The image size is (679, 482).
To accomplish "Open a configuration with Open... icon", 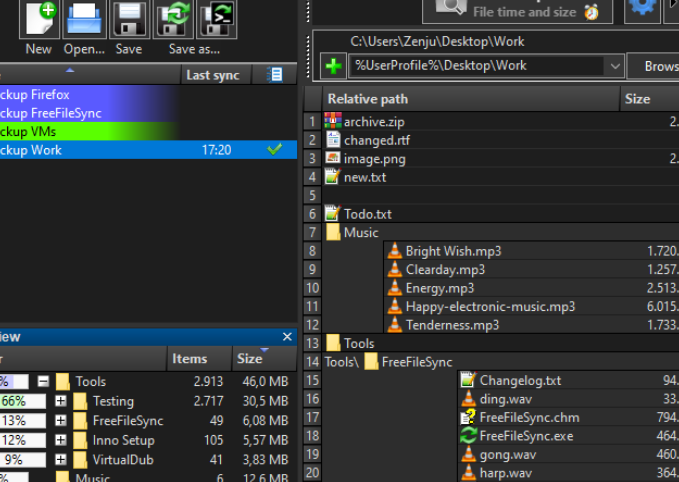I will click(x=84, y=19).
